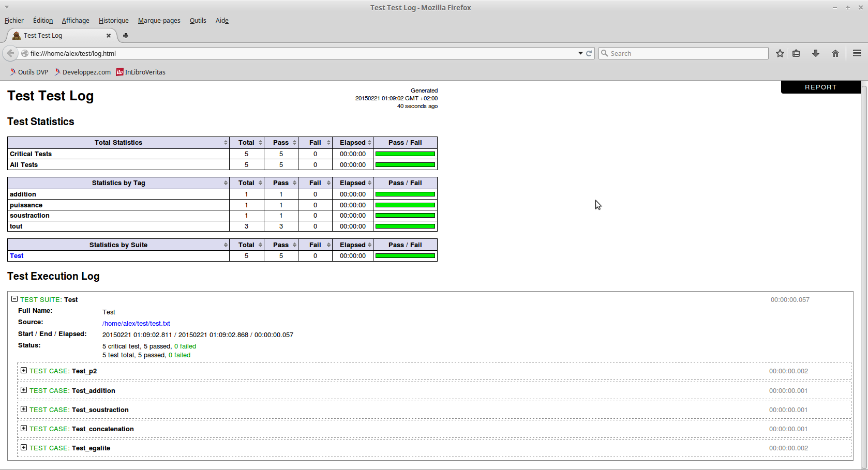Go to the Firefox home page

[x=835, y=53]
